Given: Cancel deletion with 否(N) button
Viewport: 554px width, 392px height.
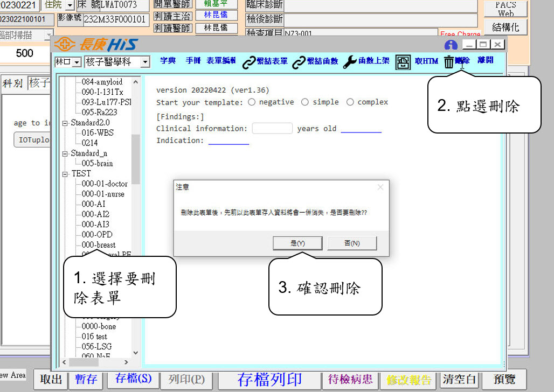Looking at the screenshot, I should pyautogui.click(x=352, y=243).
